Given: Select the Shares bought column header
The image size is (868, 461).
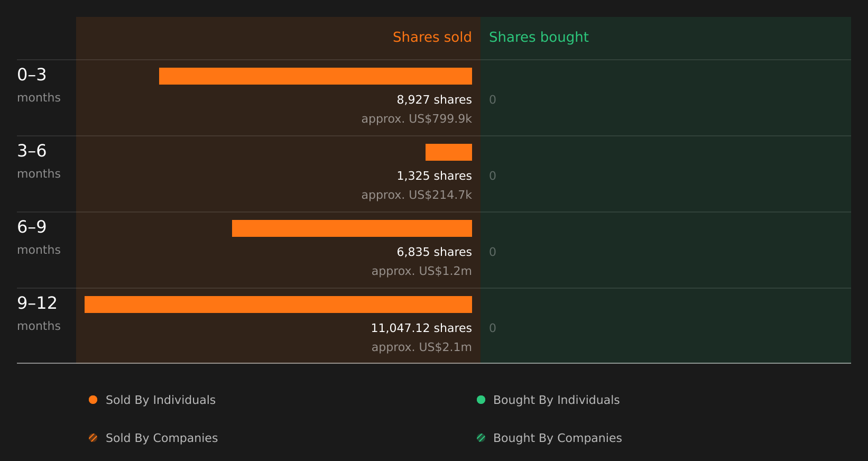Looking at the screenshot, I should click(x=539, y=37).
